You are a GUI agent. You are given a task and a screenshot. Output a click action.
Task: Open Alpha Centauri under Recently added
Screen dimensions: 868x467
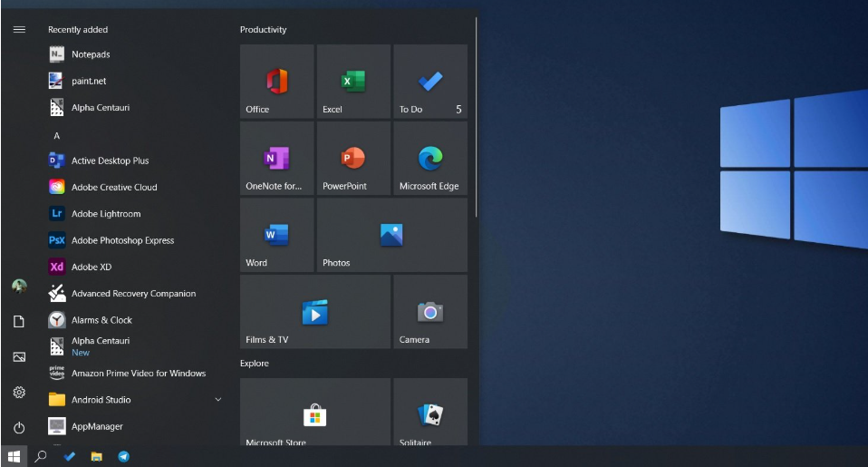coord(136,108)
